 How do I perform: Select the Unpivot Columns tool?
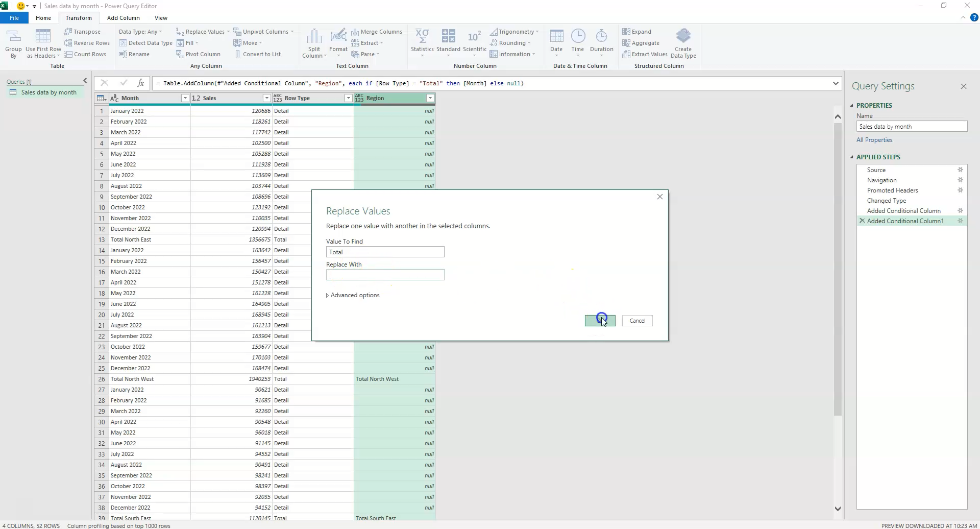(x=263, y=31)
